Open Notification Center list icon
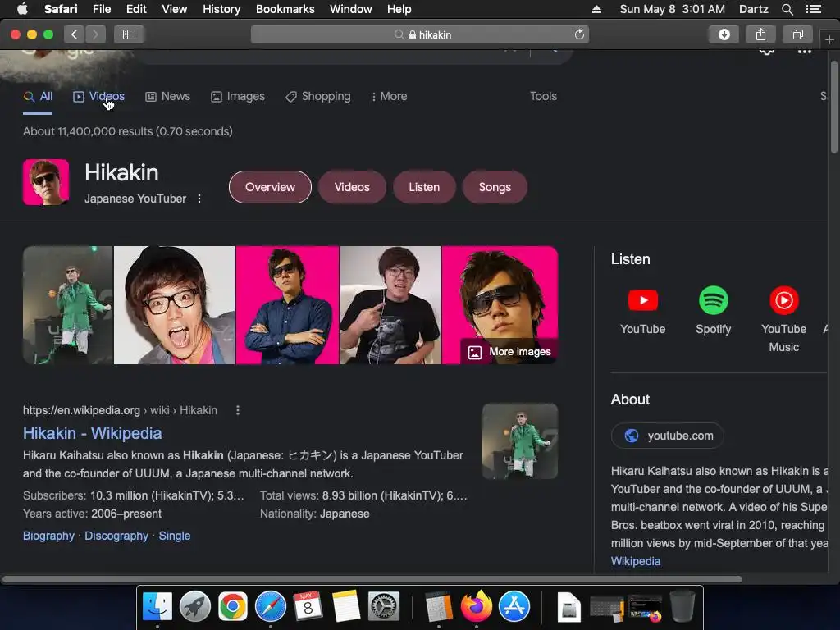Screen dimensions: 840x630 (x=814, y=9)
